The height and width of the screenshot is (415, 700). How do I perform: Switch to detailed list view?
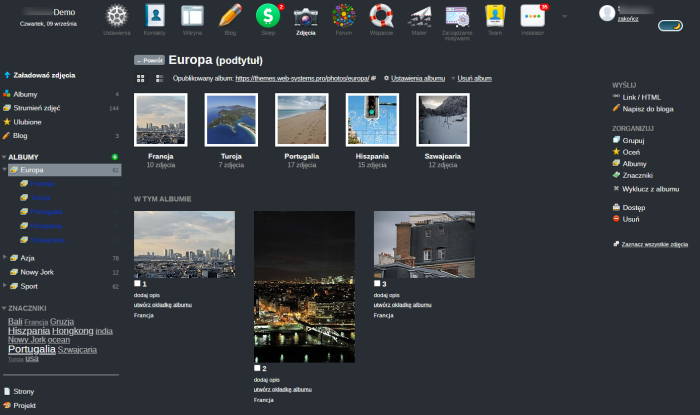click(160, 77)
